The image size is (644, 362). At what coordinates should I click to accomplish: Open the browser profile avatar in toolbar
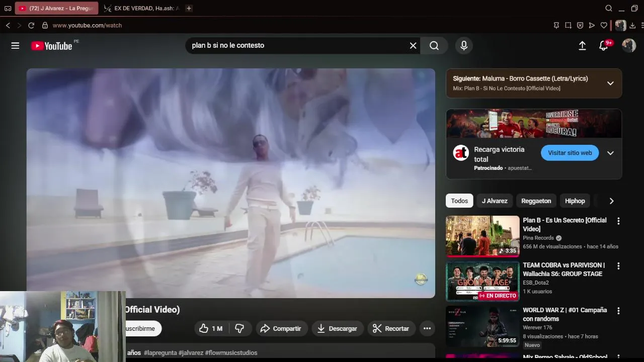point(621,25)
